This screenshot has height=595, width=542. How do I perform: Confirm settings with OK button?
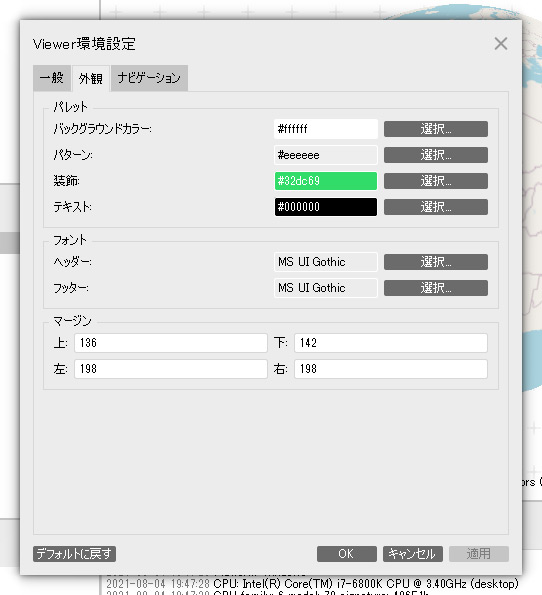(x=347, y=554)
